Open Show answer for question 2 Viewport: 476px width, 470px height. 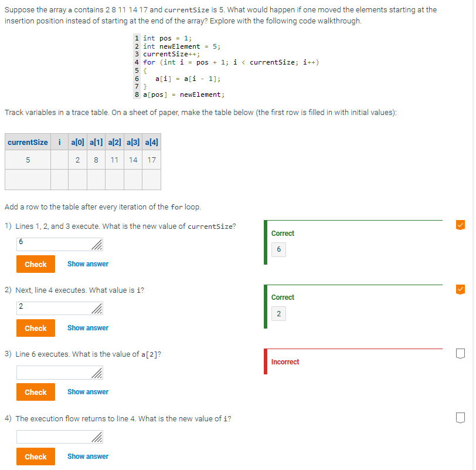tap(87, 328)
